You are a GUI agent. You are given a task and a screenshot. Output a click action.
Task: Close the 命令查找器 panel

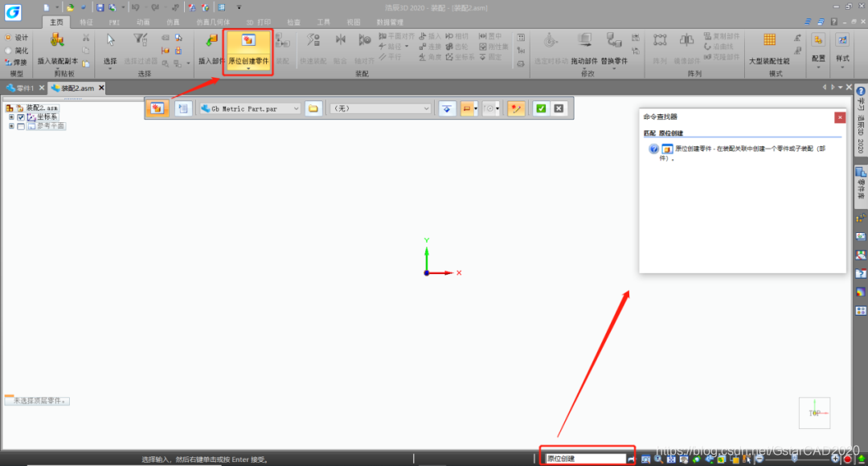pyautogui.click(x=840, y=117)
